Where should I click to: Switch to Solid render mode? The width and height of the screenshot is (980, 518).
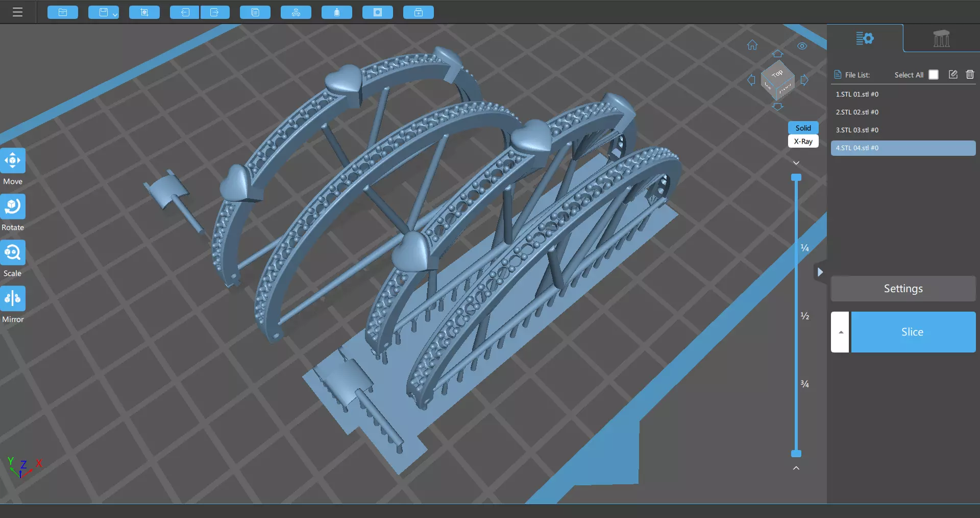point(803,128)
